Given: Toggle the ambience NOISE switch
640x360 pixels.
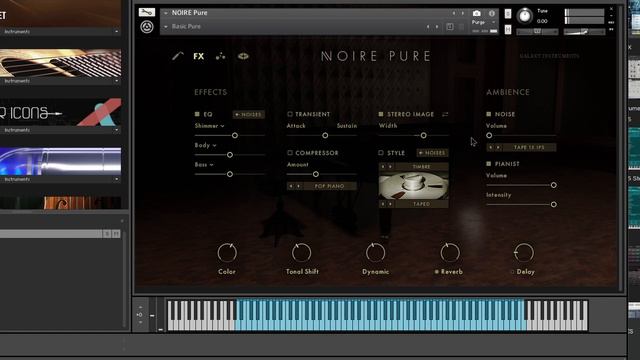Looking at the screenshot, I should (489, 114).
